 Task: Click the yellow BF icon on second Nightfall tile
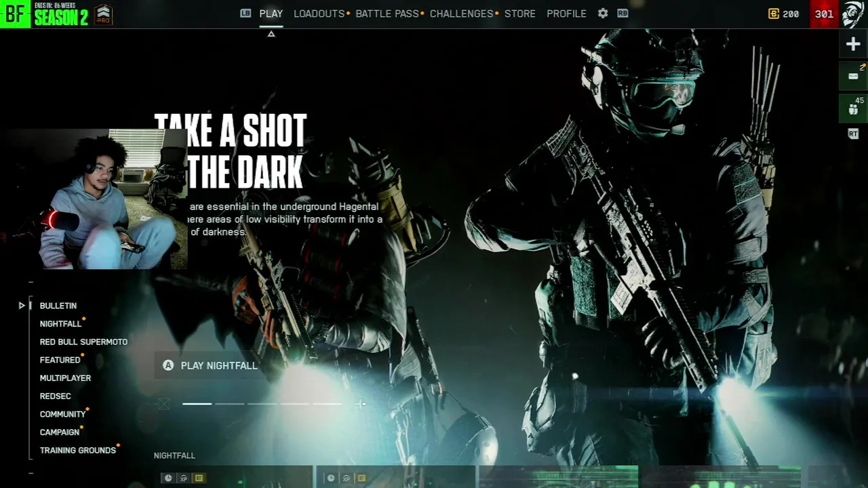tap(361, 478)
